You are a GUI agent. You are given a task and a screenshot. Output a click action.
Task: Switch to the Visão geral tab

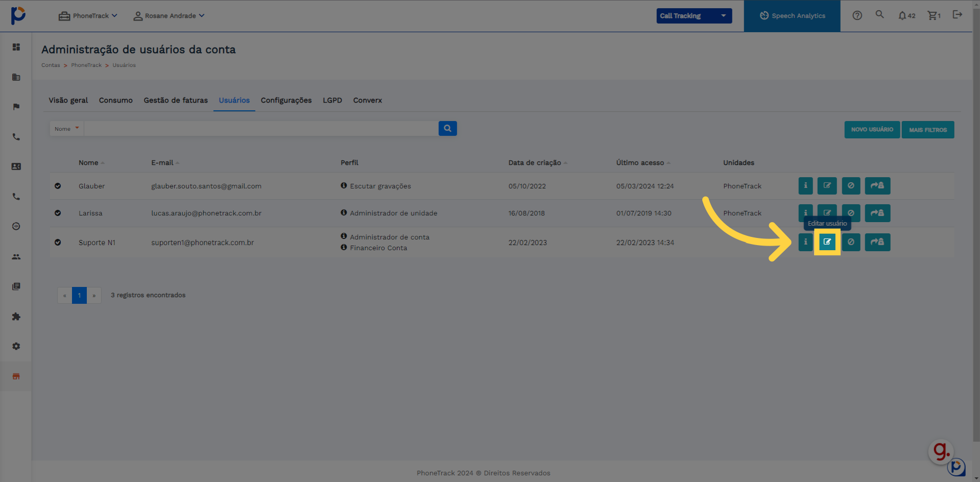(x=68, y=101)
